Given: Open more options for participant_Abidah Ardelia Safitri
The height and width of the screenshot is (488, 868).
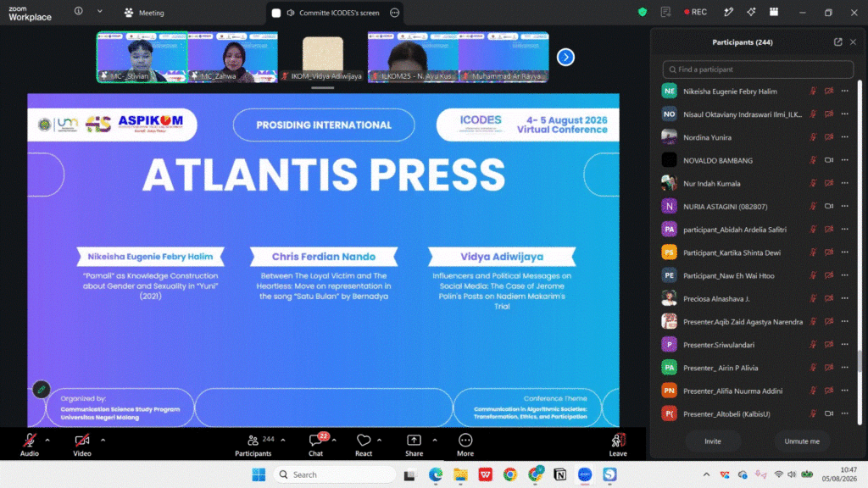Looking at the screenshot, I should [845, 229].
